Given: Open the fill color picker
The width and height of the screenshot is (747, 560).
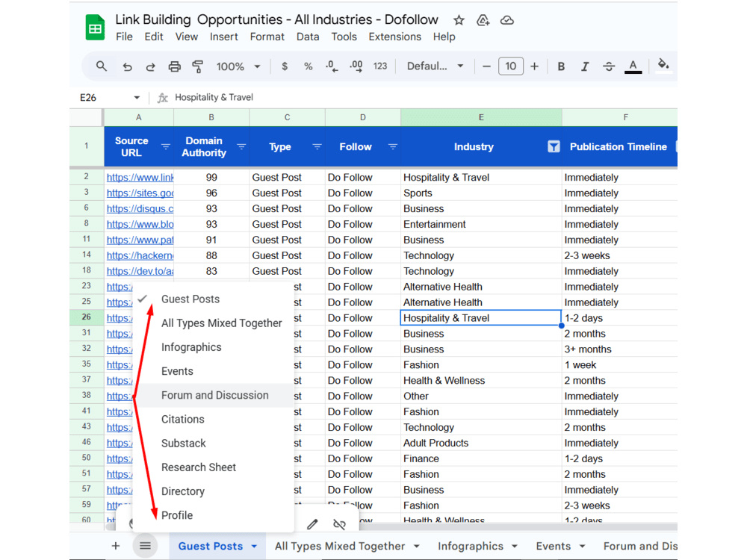Looking at the screenshot, I should point(663,65).
